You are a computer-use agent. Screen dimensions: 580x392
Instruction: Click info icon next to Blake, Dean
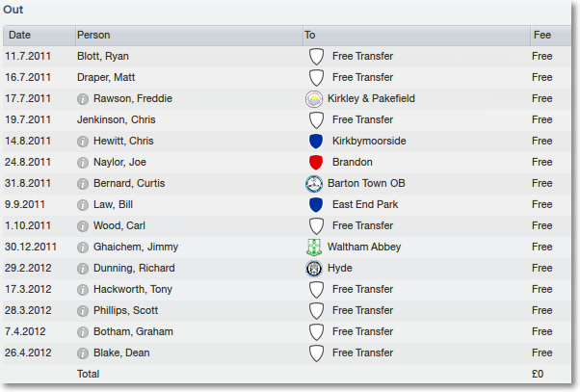click(x=83, y=353)
